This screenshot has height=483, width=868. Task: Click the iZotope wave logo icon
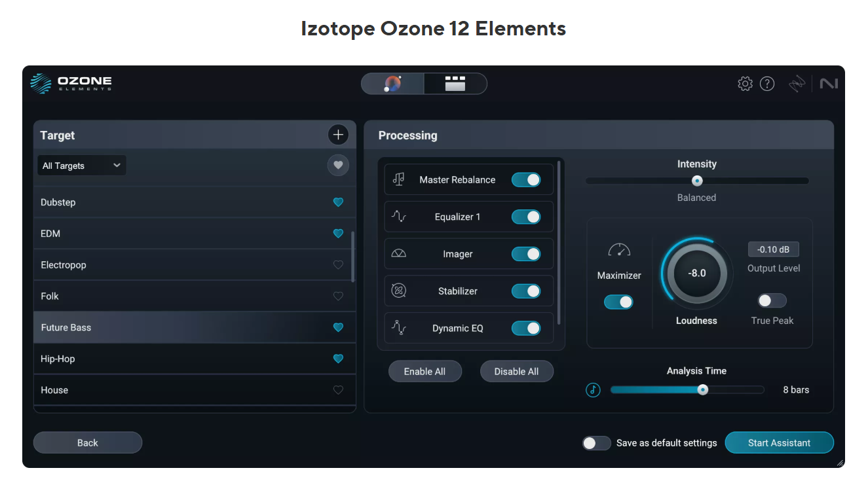click(797, 84)
